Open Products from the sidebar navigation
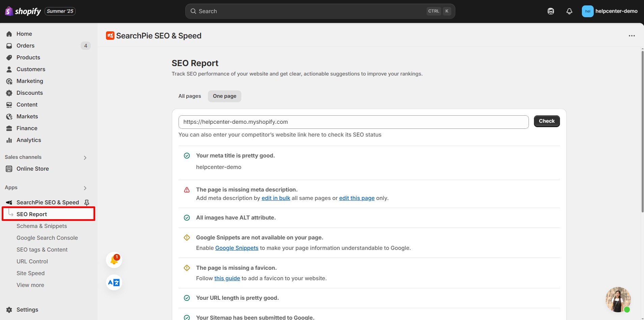Screen dimensions: 644x320 coord(28,57)
